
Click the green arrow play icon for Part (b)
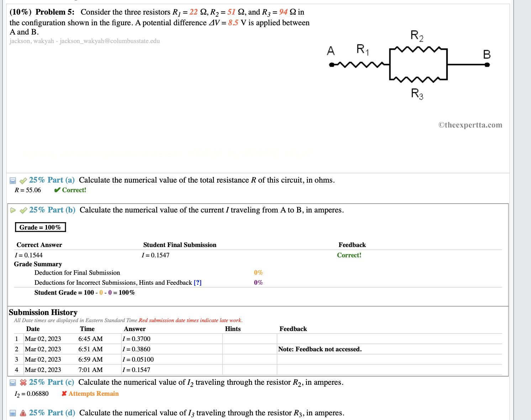(x=13, y=210)
